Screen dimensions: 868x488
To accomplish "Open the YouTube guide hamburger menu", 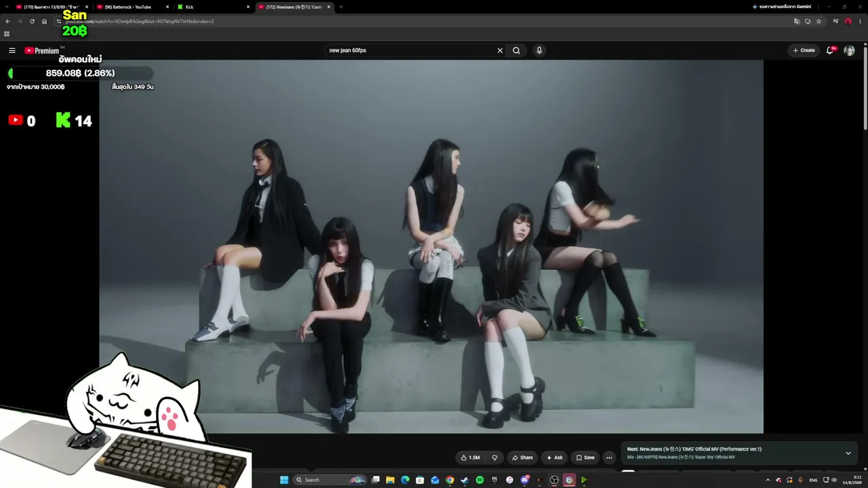I will click(12, 50).
